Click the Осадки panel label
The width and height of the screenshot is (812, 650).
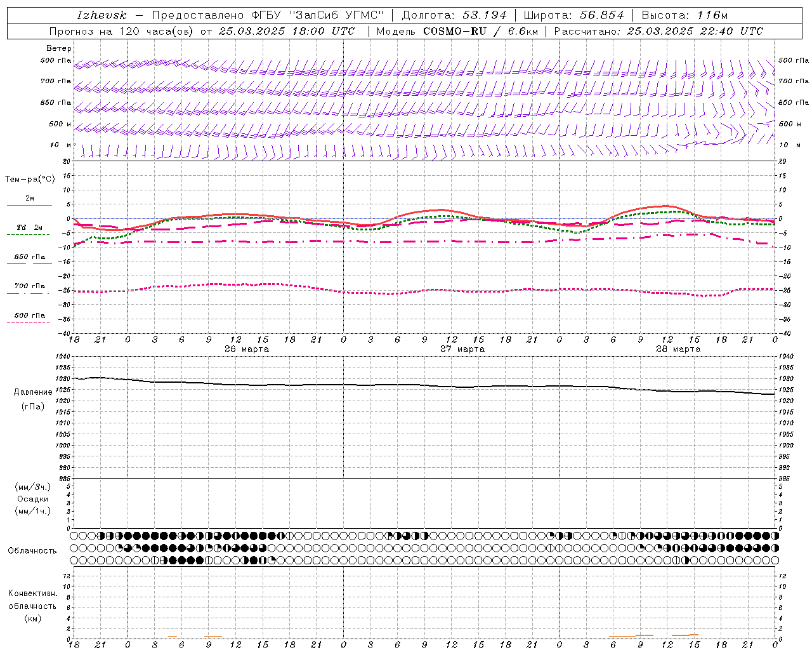[33, 499]
